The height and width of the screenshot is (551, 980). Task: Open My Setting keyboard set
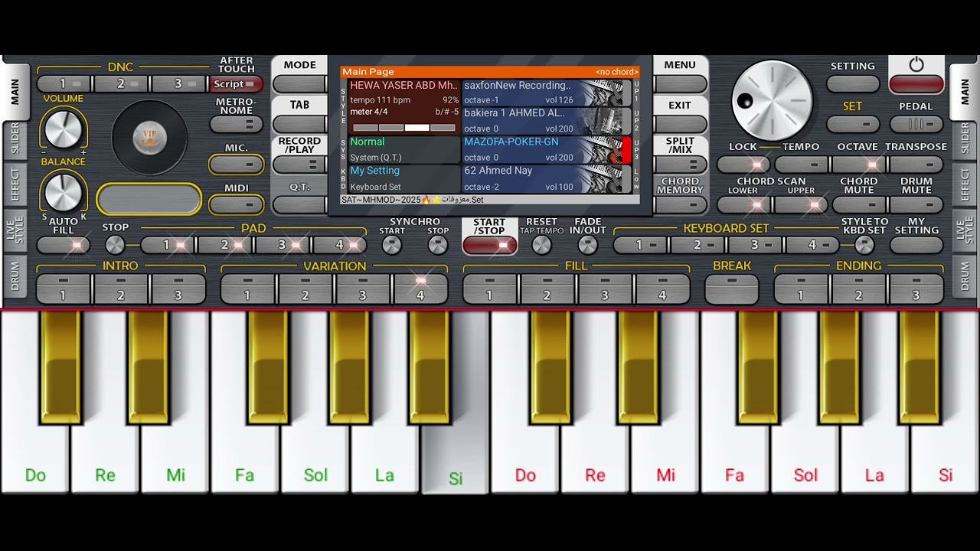point(404,178)
